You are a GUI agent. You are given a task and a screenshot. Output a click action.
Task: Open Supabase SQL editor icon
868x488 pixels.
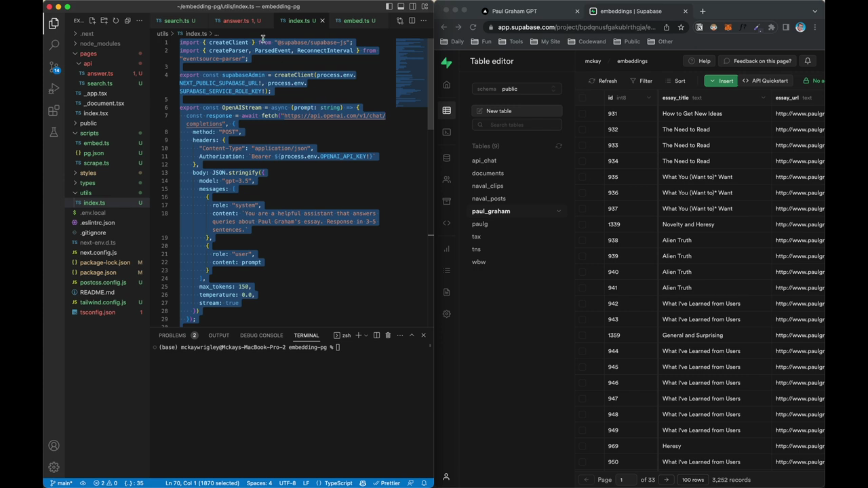pos(446,132)
